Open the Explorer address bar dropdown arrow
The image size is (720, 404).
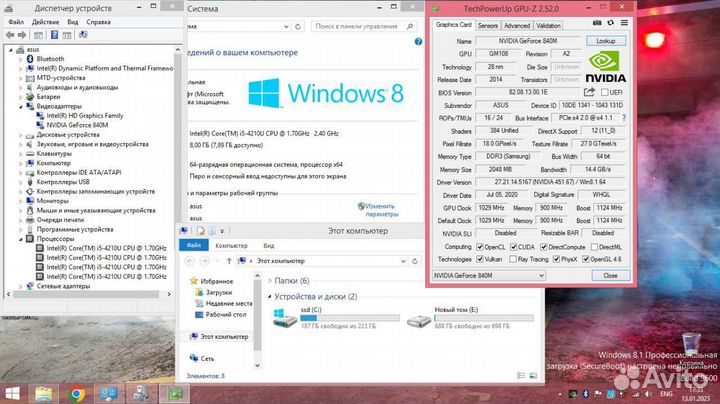[403, 261]
